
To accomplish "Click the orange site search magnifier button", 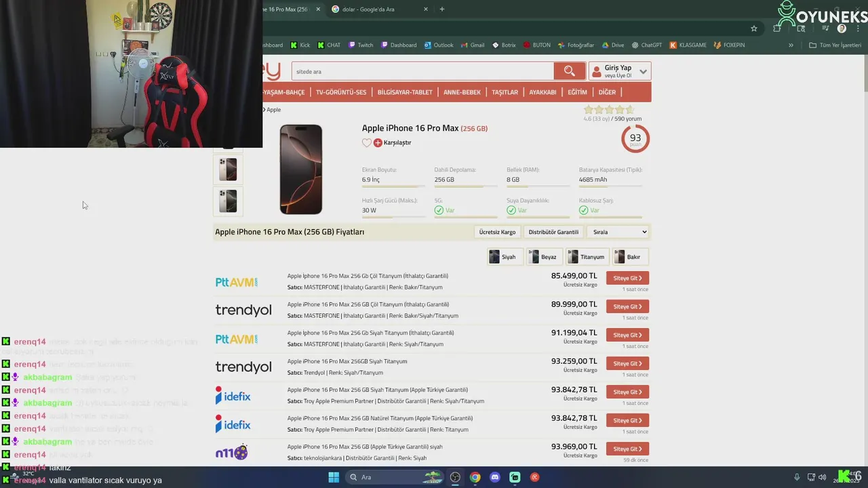I will click(x=570, y=71).
